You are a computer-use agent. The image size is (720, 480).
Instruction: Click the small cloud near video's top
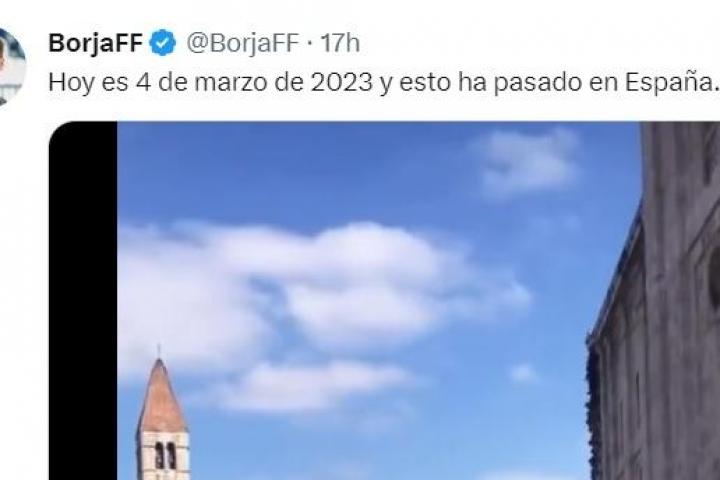click(x=528, y=161)
